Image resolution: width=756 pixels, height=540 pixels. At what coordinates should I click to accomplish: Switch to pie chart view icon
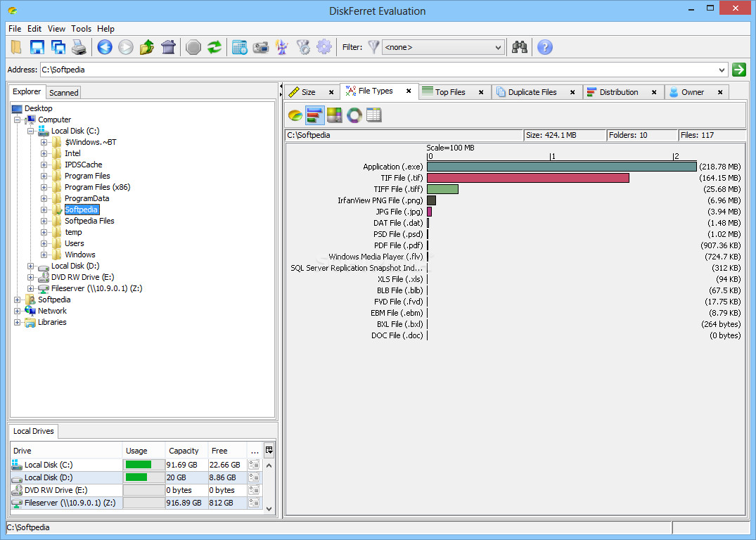[x=295, y=115]
